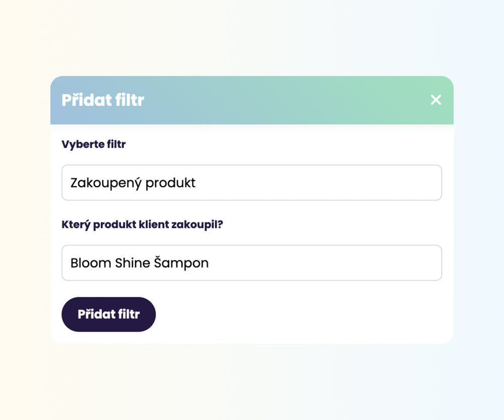Confirm adding the Zakoupený produkt filter
504x420 pixels.
[x=108, y=314]
